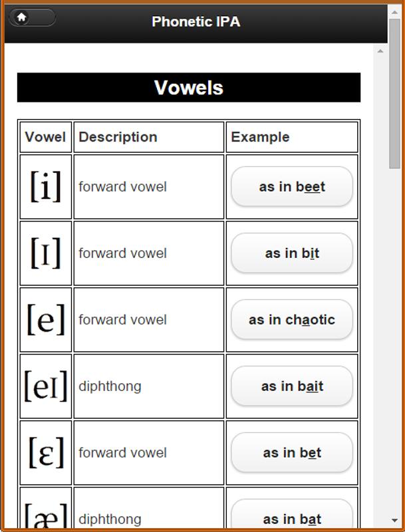405x532 pixels.
Task: Click the [æ] vowel symbol cell
Action: pyautogui.click(x=46, y=508)
